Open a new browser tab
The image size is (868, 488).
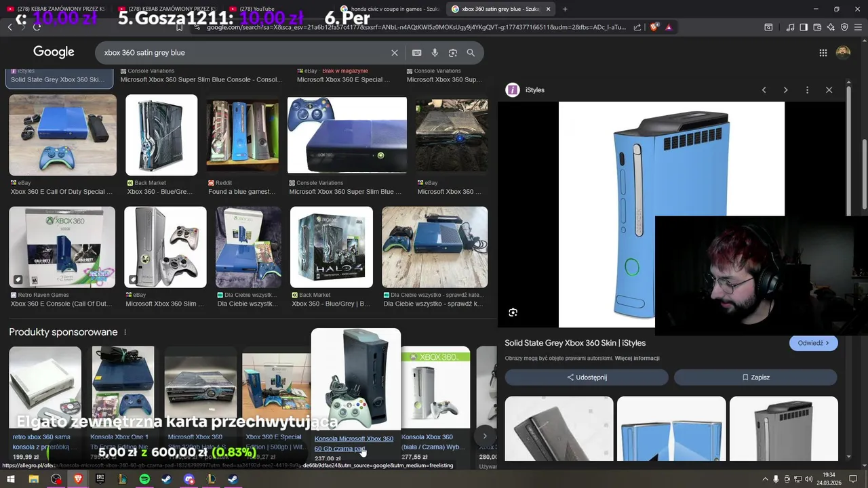(x=565, y=9)
